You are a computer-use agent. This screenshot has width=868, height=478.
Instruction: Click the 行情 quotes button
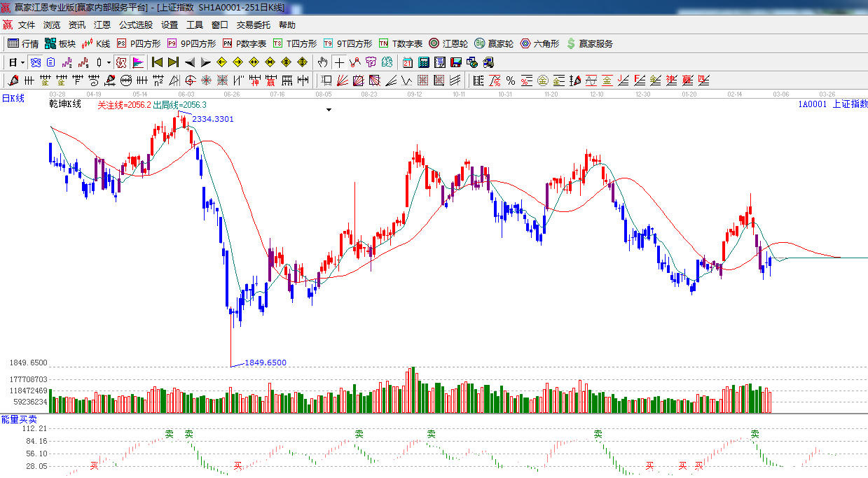pos(23,43)
